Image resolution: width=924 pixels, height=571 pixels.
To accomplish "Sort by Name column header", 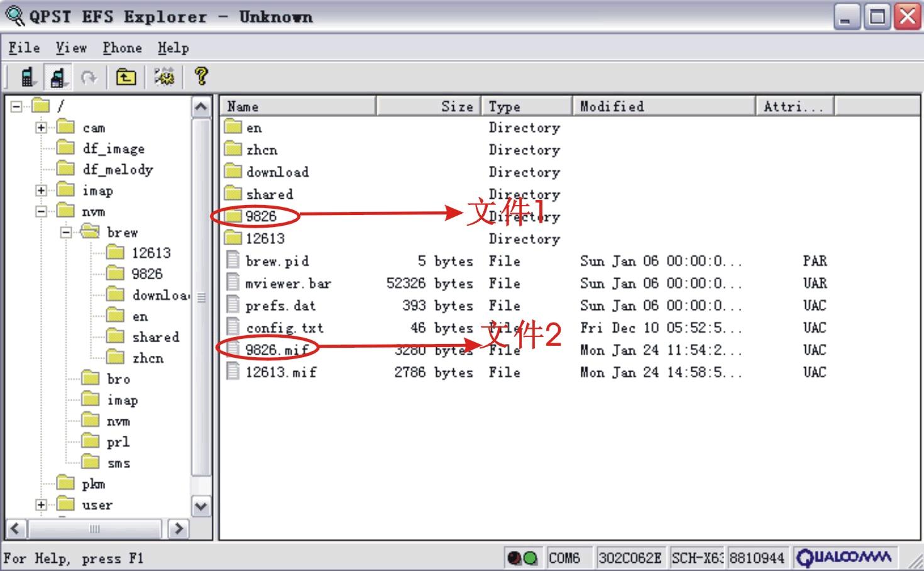I will coord(299,106).
